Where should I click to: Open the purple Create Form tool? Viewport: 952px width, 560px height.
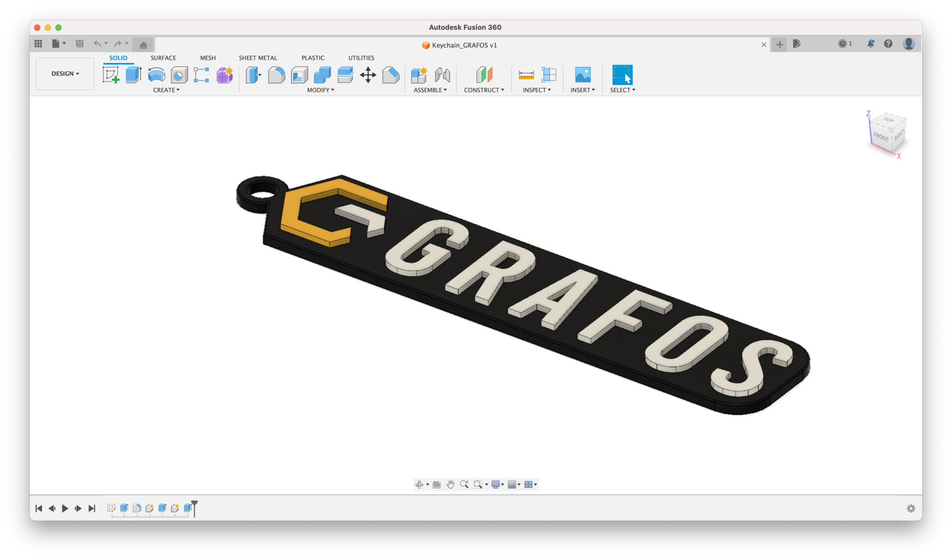pyautogui.click(x=225, y=75)
